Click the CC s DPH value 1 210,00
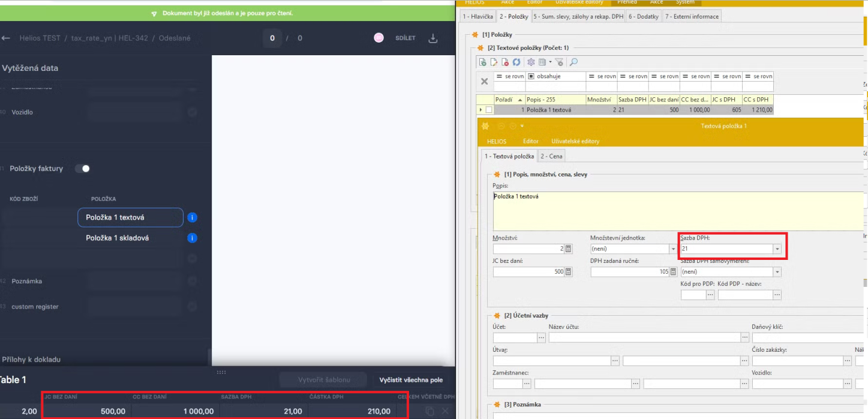 758,110
